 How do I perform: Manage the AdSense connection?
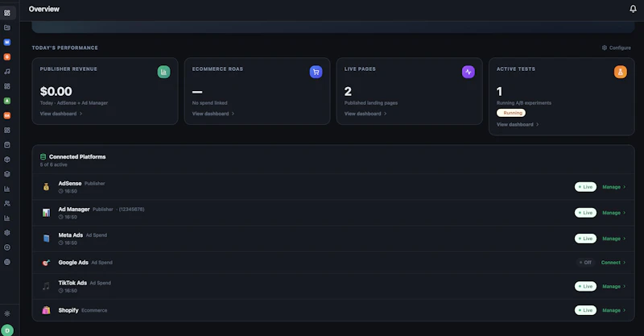pos(614,187)
